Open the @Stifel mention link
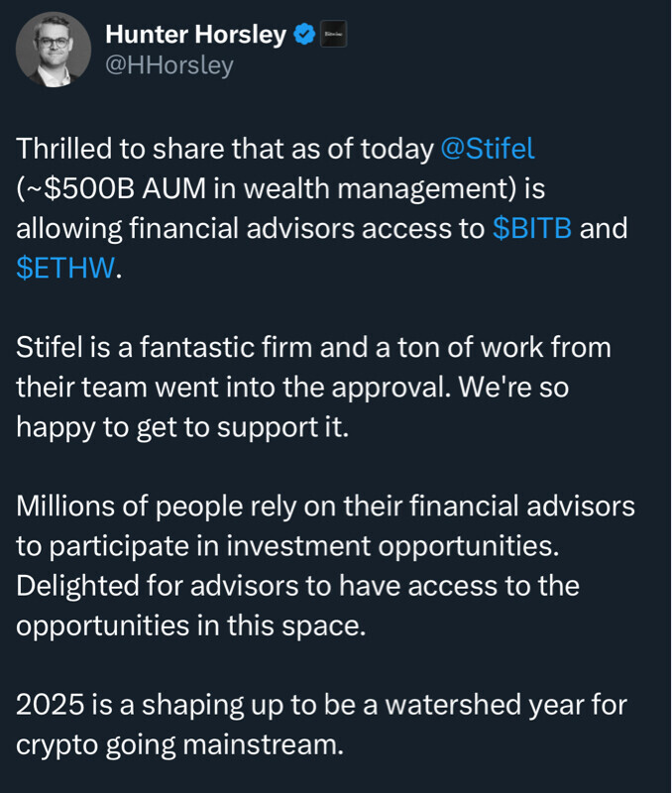The width and height of the screenshot is (672, 793). tap(486, 149)
